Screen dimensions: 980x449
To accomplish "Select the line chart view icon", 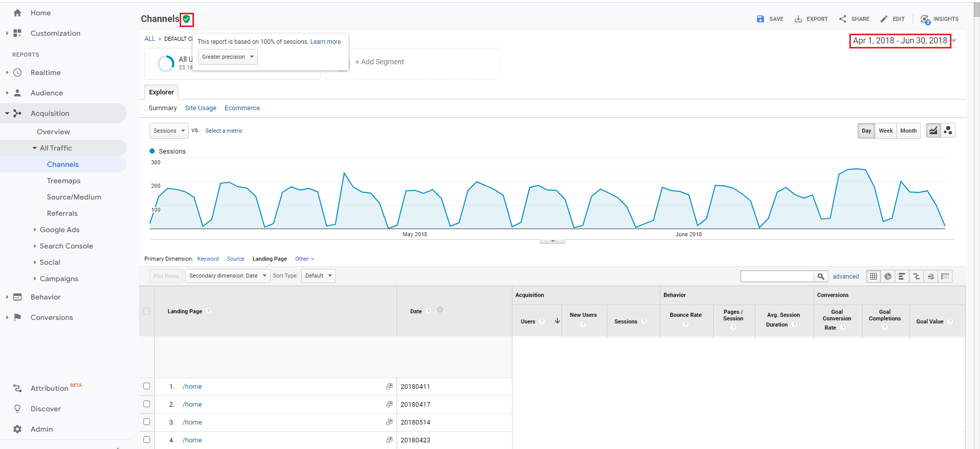I will point(933,131).
